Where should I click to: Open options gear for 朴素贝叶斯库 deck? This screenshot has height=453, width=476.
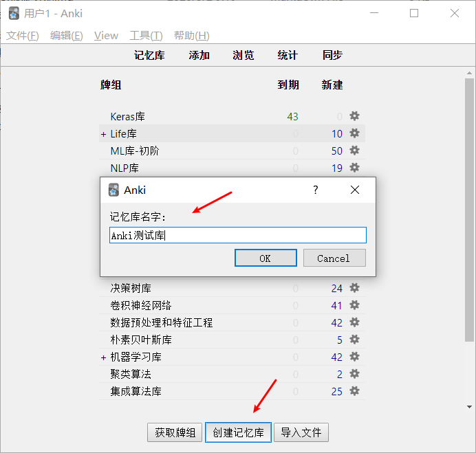(x=354, y=339)
